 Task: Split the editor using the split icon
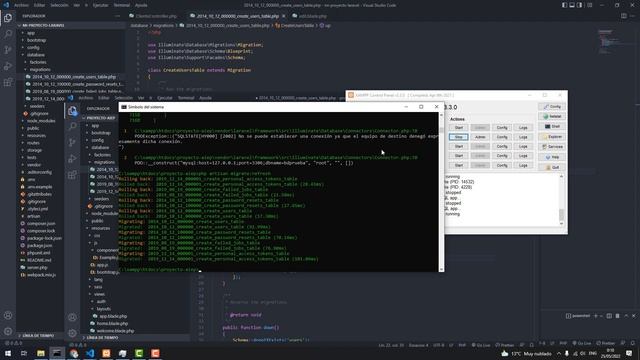[624, 16]
